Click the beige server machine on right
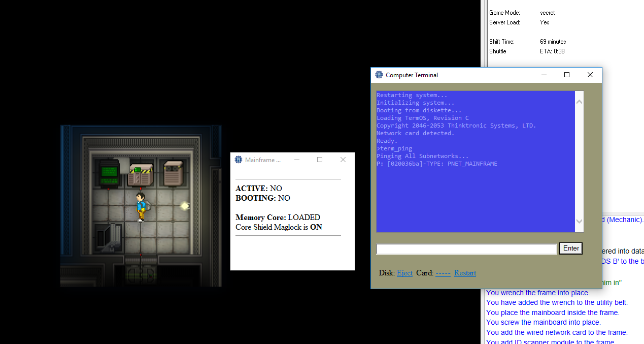 [174, 173]
